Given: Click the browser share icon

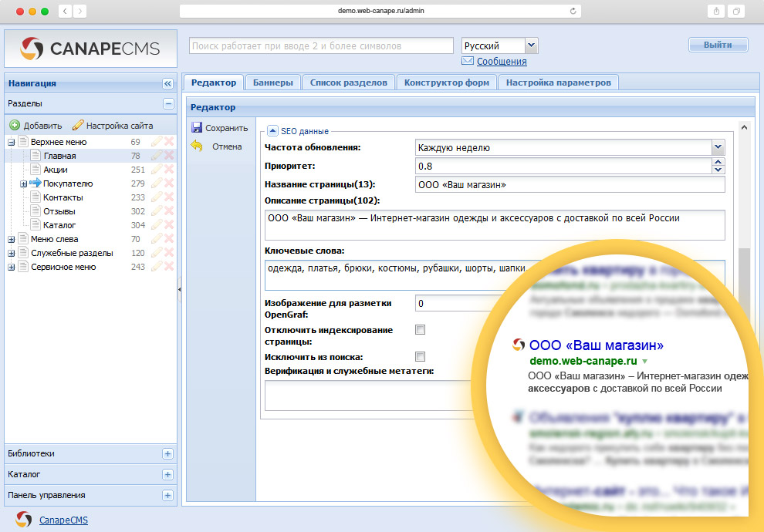Looking at the screenshot, I should pos(716,11).
